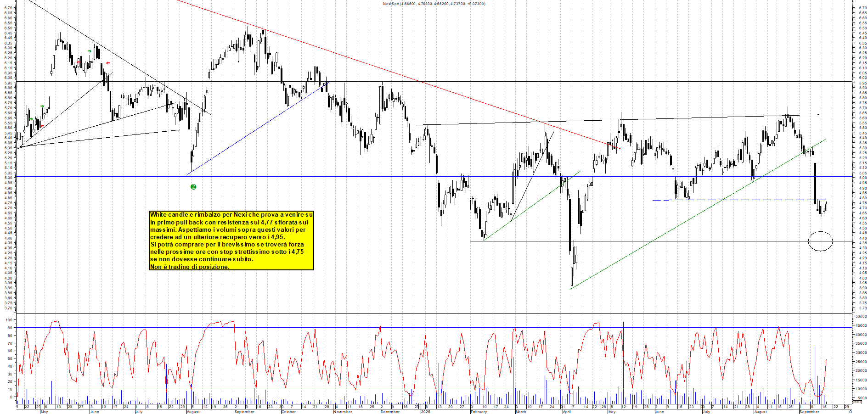This screenshot has width=868, height=414.
Task: Click the October label on the time axis
Action: [288, 412]
